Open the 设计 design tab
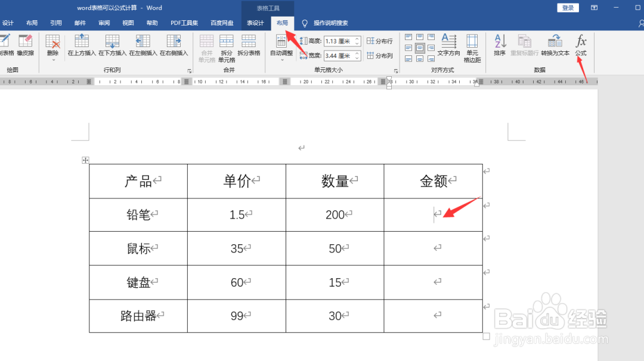644x361 pixels. coord(8,23)
